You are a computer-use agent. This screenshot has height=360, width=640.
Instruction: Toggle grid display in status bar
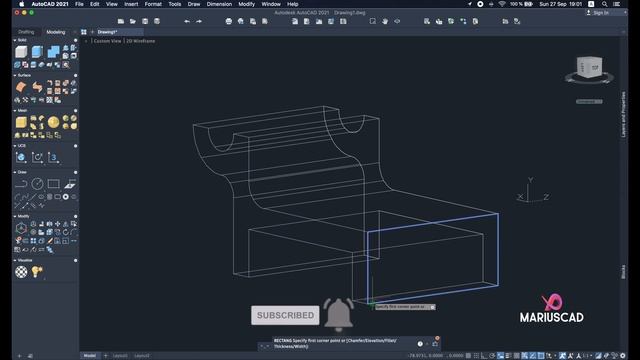tap(468, 356)
